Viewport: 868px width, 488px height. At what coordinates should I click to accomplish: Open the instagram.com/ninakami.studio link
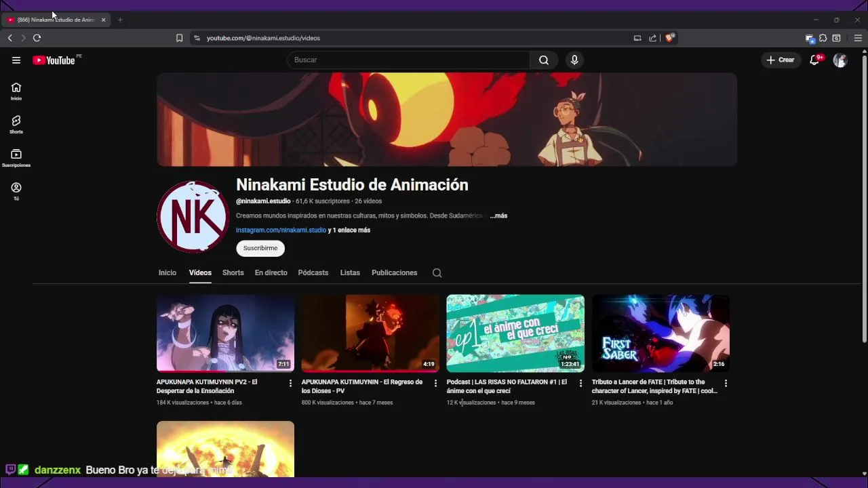click(281, 230)
